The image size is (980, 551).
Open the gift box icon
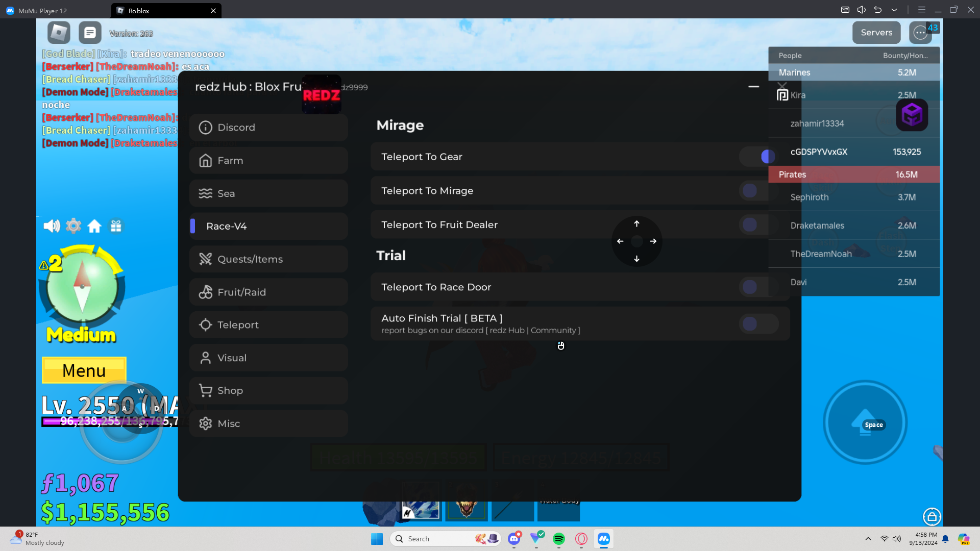(x=116, y=226)
